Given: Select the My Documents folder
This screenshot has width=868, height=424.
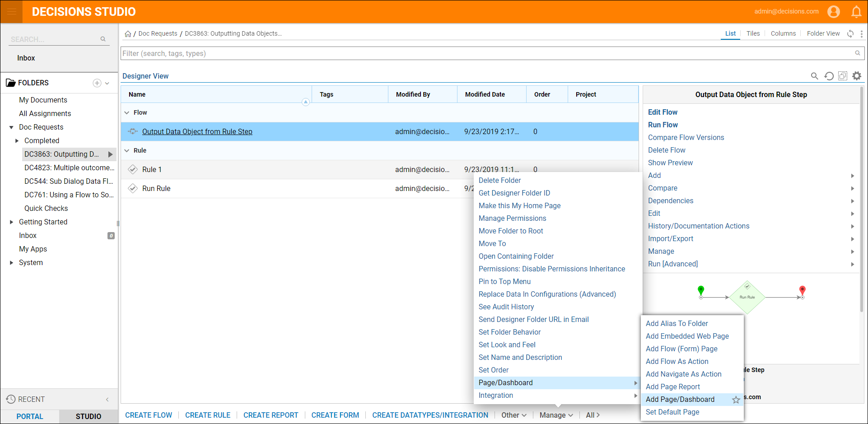Looking at the screenshot, I should click(43, 100).
